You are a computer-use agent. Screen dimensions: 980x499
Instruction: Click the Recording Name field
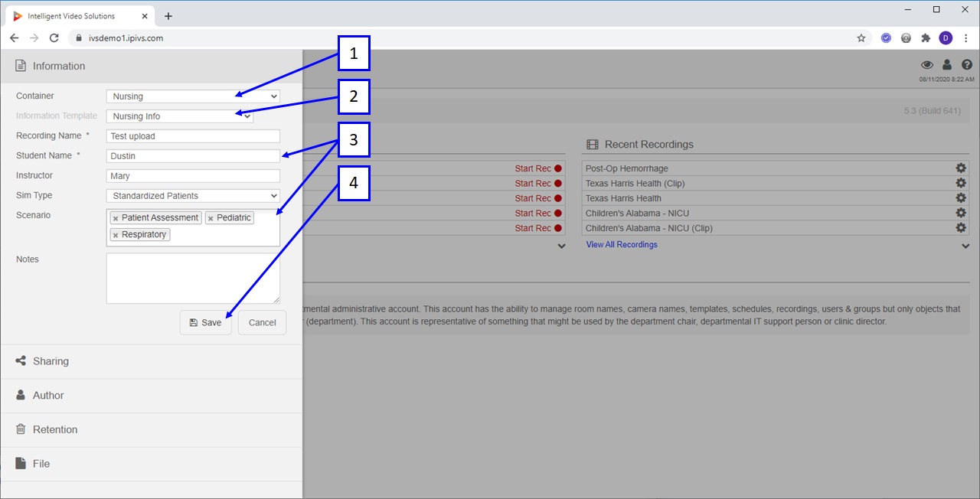tap(193, 136)
